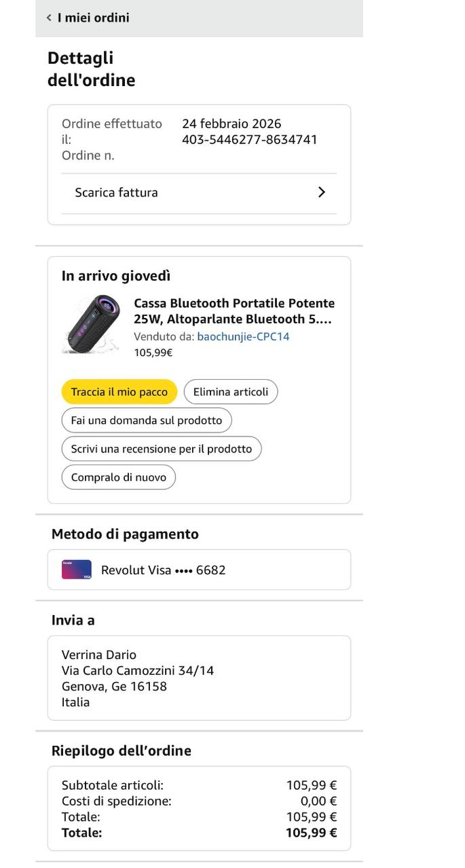
Task: Click the product price 105,99€ under seller
Action: tap(153, 353)
